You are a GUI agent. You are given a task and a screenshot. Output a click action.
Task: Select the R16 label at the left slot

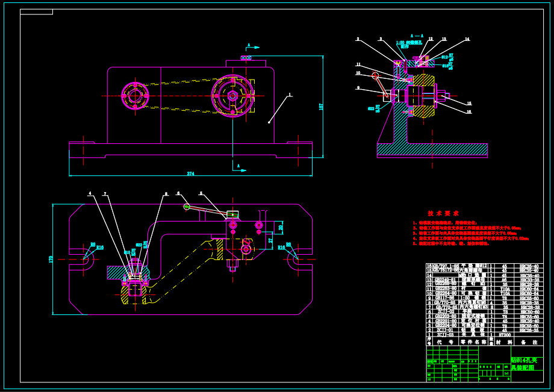(x=100, y=247)
